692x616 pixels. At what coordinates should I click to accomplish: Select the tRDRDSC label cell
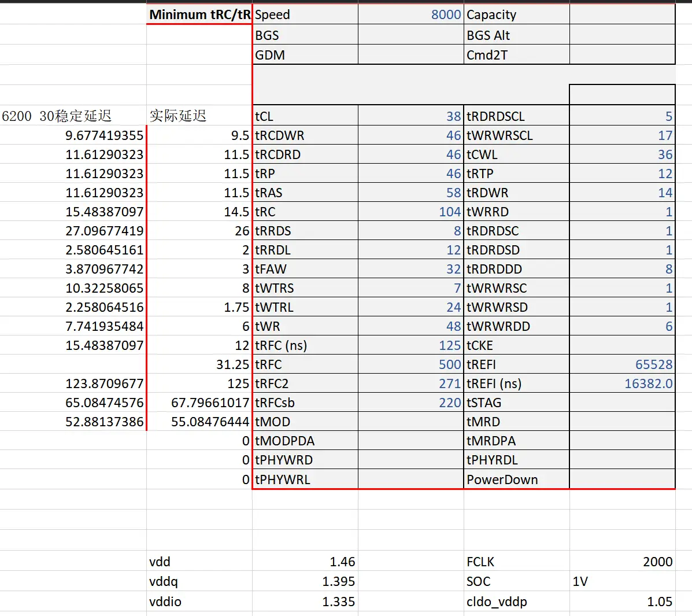coord(516,231)
